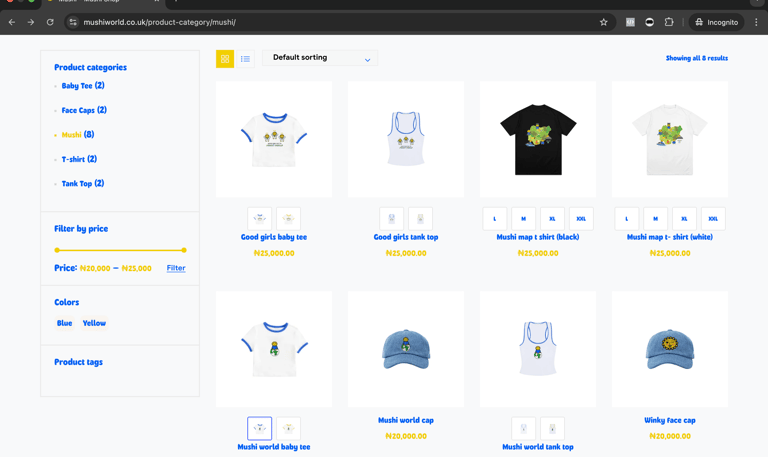The height and width of the screenshot is (457, 768).
Task: Select first variant swatch of Mushi world tank top
Action: pos(524,429)
